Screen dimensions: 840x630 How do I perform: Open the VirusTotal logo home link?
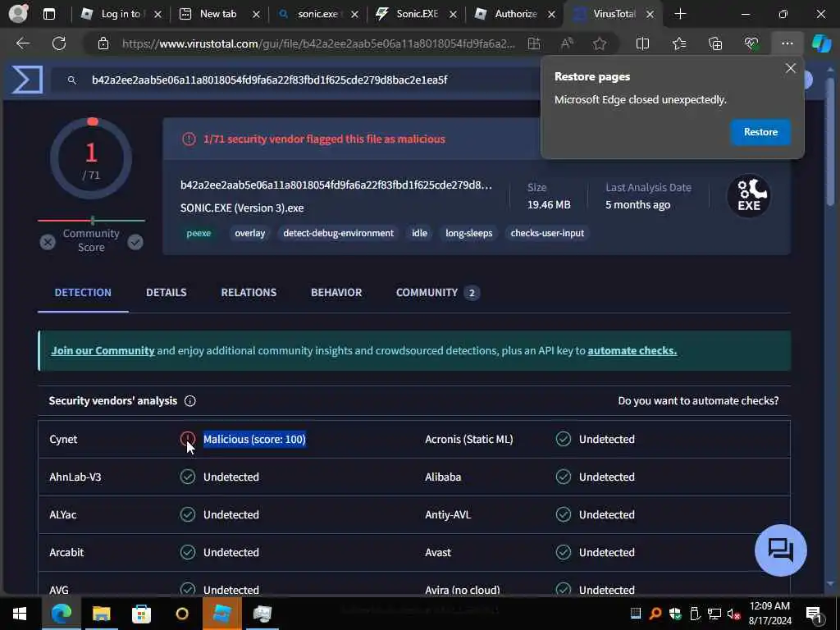point(27,80)
